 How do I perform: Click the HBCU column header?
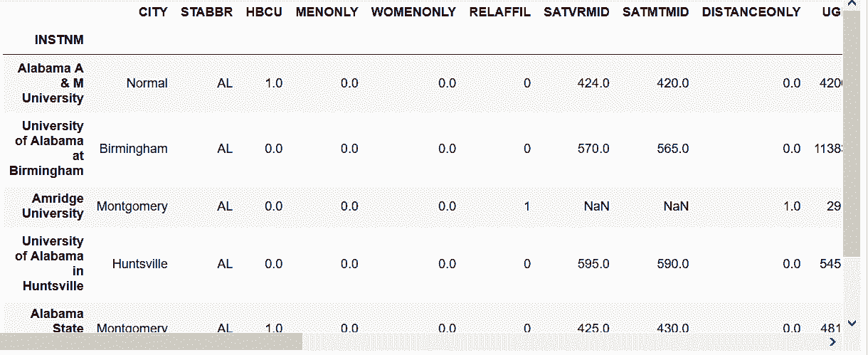pos(264,12)
